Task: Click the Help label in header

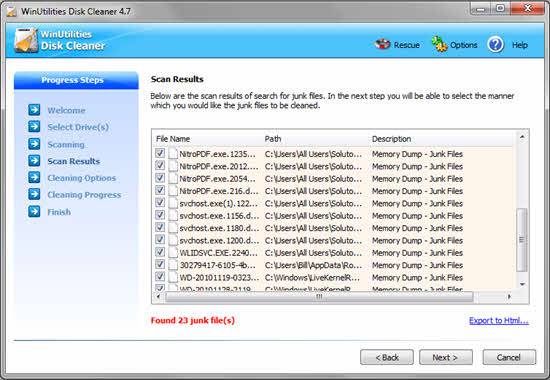Action: pos(520,45)
